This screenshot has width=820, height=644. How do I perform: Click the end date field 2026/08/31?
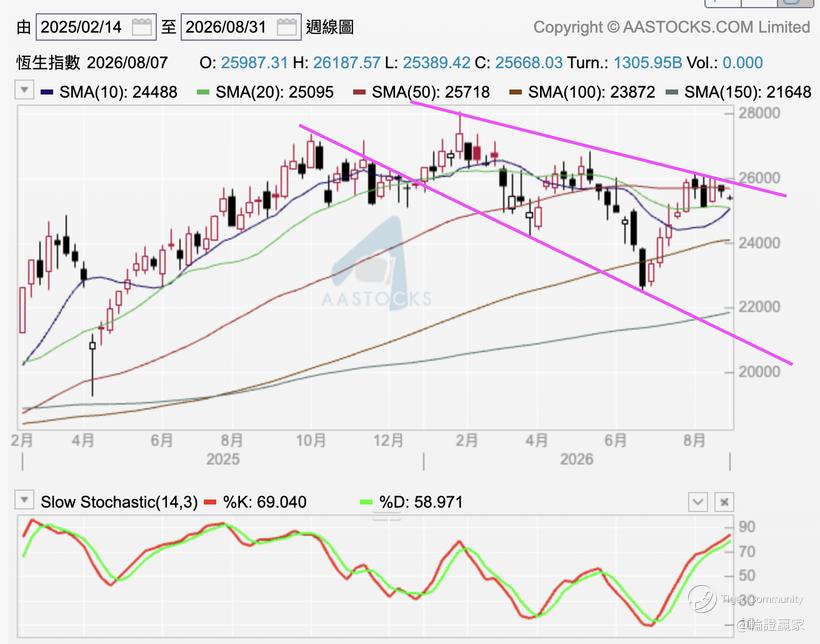241,27
